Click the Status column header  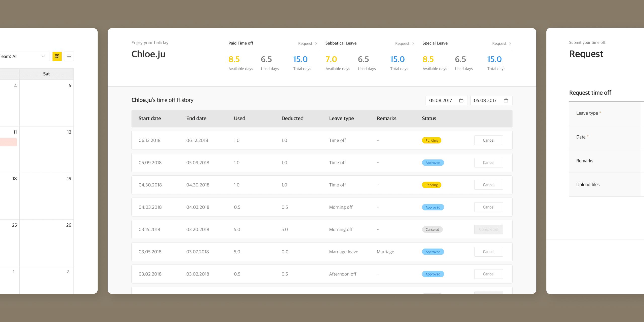click(429, 118)
